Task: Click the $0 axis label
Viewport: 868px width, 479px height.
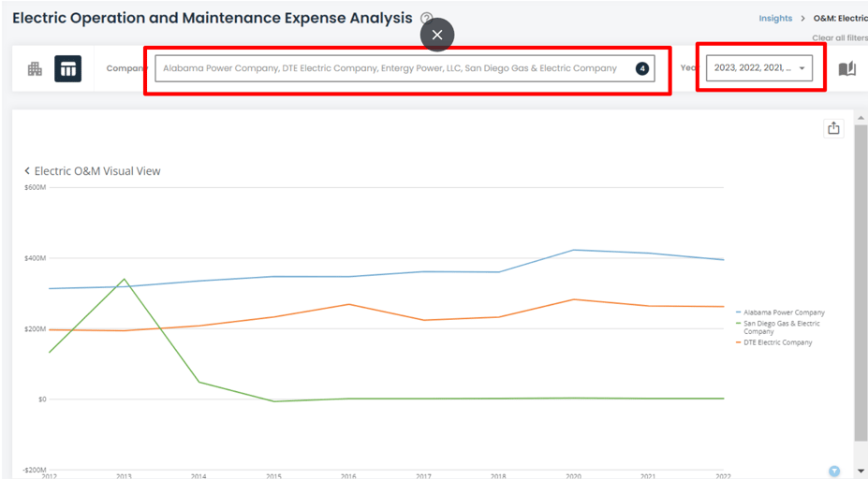Action: [x=42, y=399]
